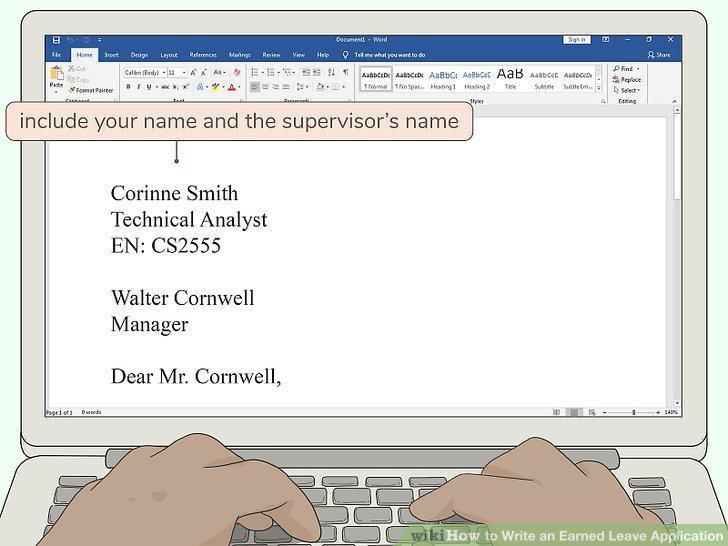Image resolution: width=728 pixels, height=546 pixels.
Task: Switch to the Review tab
Action: coord(272,55)
